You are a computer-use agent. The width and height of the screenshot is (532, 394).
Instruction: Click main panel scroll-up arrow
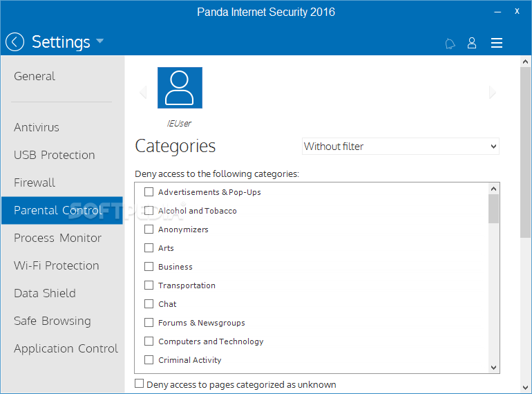525,62
